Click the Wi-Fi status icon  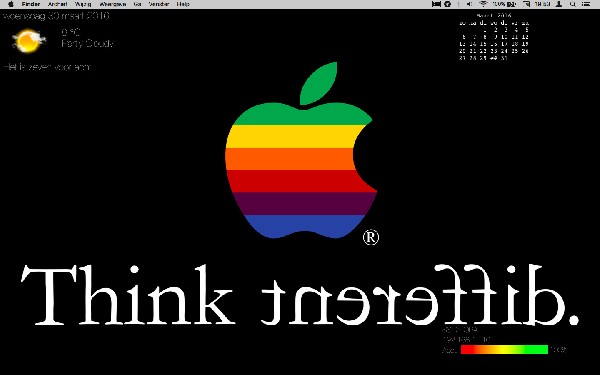(484, 4)
